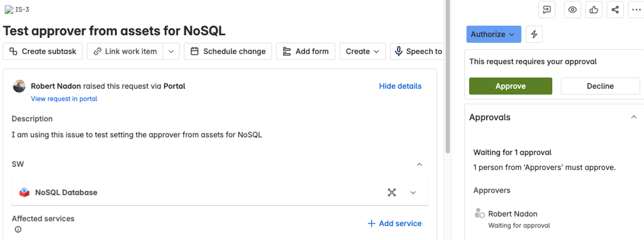Open the share icon
This screenshot has height=240, width=644.
(x=615, y=10)
